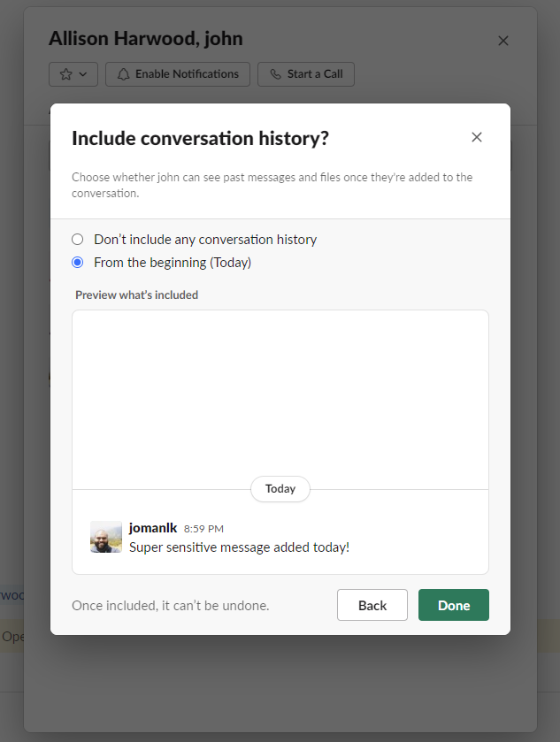This screenshot has width=560, height=742.
Task: Click the phone icon on Start a Call
Action: point(275,74)
